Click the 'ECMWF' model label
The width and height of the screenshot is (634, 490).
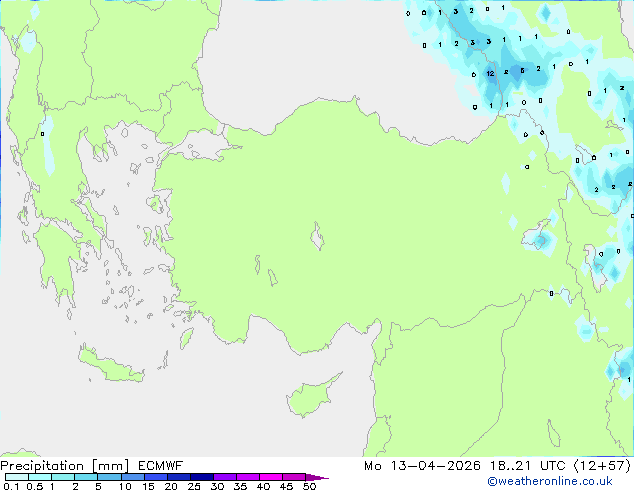(x=161, y=466)
